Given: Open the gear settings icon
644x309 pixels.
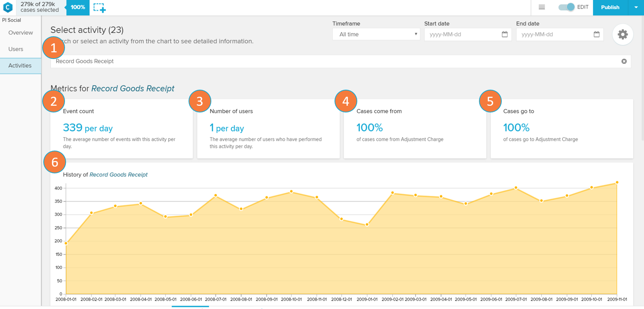Looking at the screenshot, I should tap(622, 34).
